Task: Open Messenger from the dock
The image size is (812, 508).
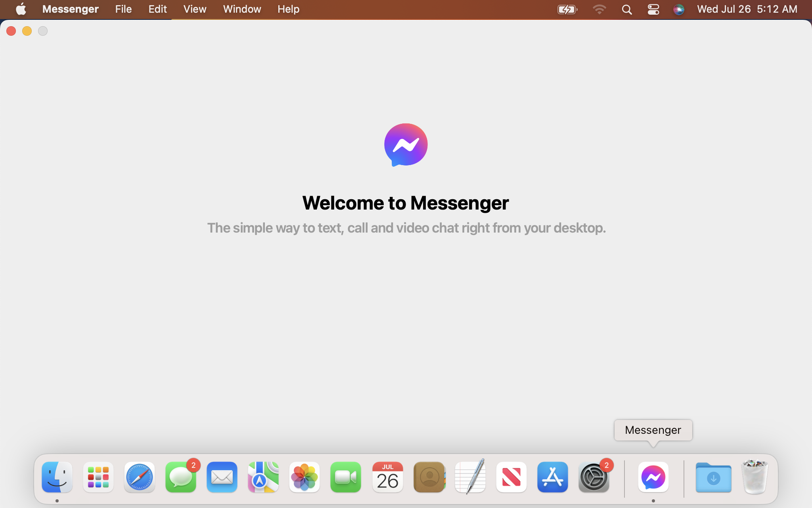Action: (x=653, y=477)
